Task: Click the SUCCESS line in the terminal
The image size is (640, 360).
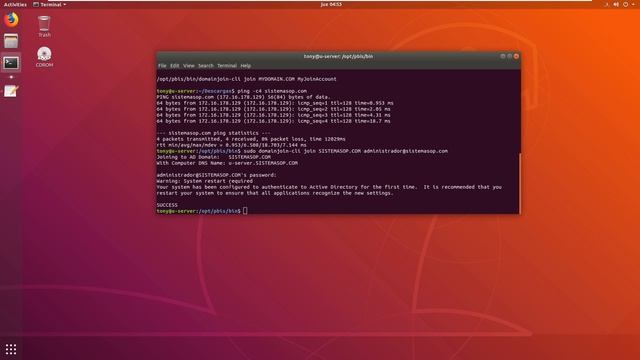Action: (x=167, y=205)
